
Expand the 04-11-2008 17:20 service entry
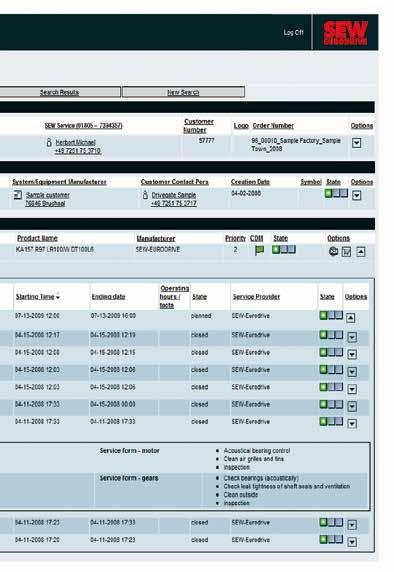click(352, 542)
